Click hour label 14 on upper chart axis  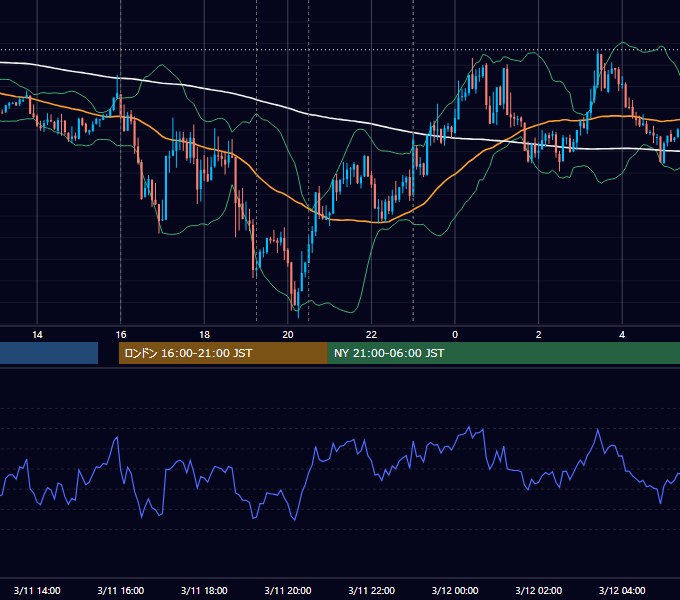[x=37, y=335]
